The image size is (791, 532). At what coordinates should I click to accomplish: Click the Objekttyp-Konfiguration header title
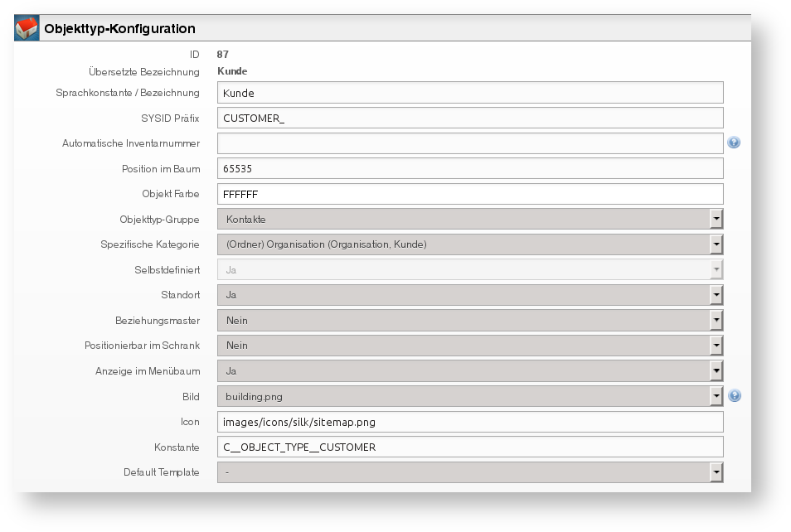[119, 29]
